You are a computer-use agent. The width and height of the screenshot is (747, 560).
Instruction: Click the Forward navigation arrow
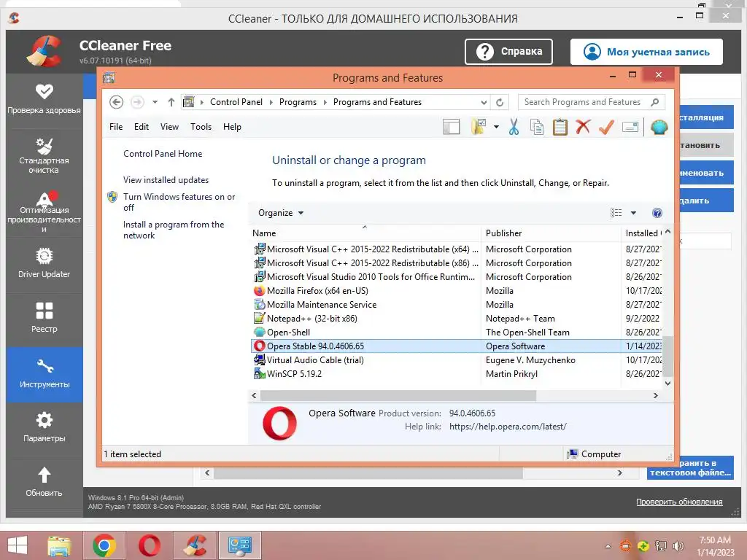tap(137, 102)
